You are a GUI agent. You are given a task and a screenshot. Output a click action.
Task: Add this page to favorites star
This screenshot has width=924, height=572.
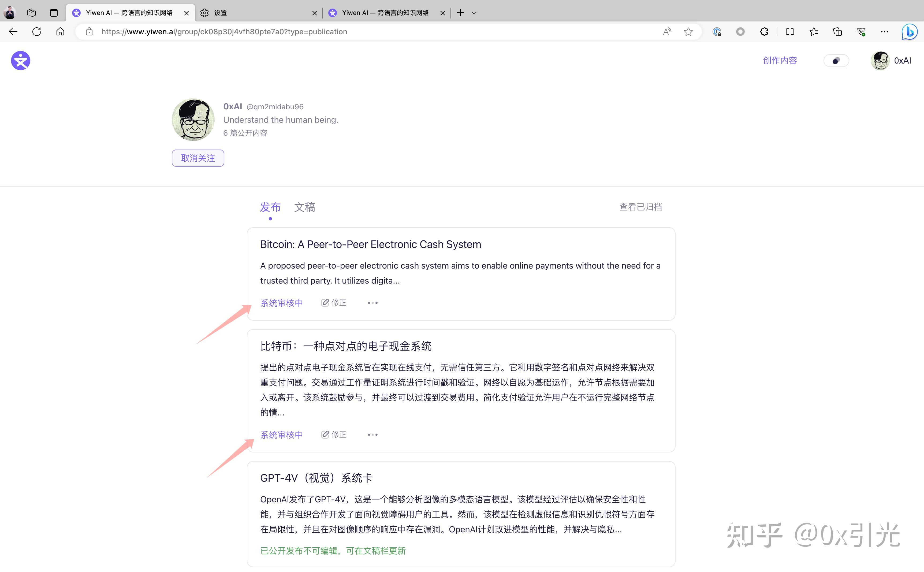coord(688,32)
